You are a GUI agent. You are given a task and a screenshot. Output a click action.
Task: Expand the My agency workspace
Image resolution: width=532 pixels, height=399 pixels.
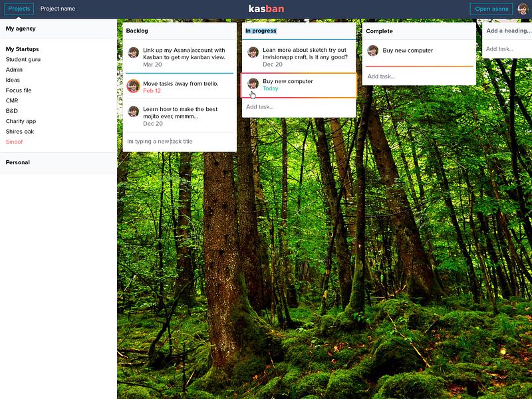point(21,29)
